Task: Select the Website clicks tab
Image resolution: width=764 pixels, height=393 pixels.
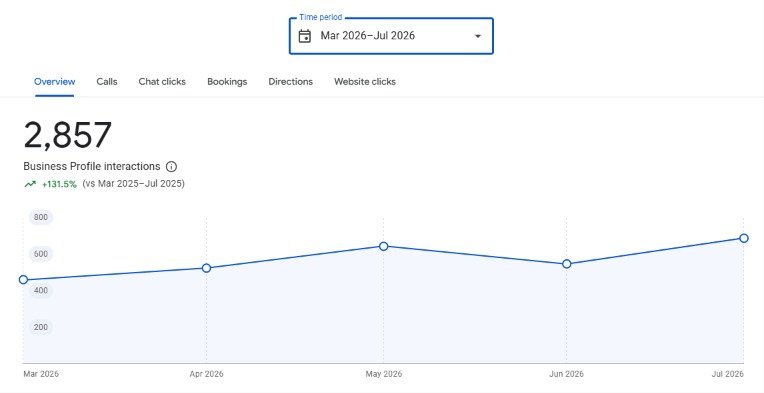Action: coord(365,82)
